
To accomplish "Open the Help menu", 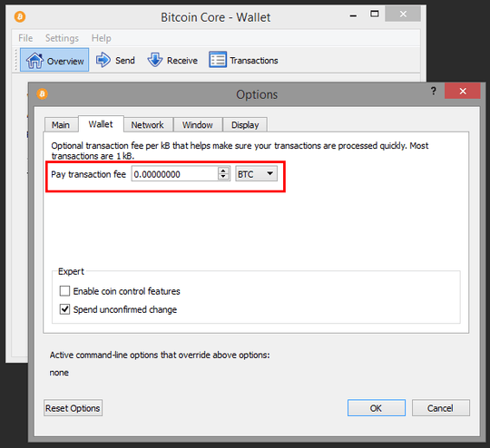I will click(x=102, y=38).
